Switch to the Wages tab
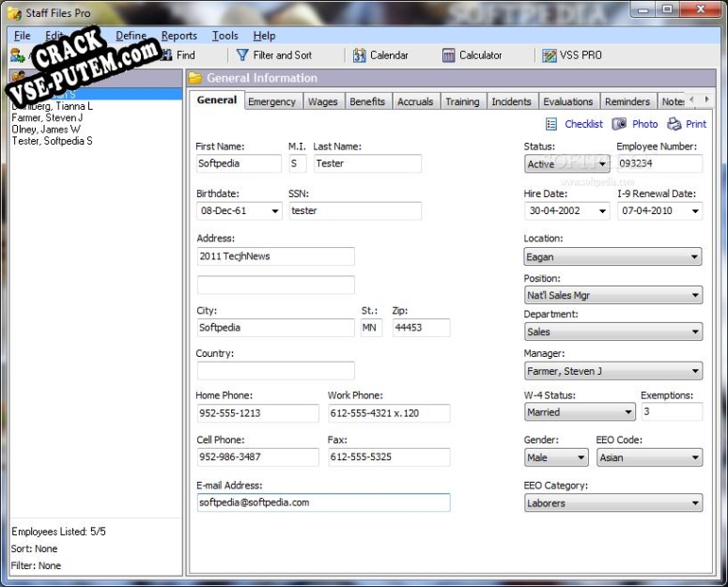Screen dimensions: 728x587 click(x=323, y=101)
